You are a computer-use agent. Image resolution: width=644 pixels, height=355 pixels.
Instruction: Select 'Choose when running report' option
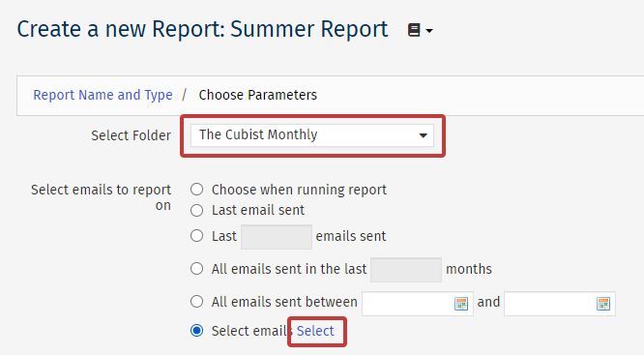pyautogui.click(x=196, y=190)
